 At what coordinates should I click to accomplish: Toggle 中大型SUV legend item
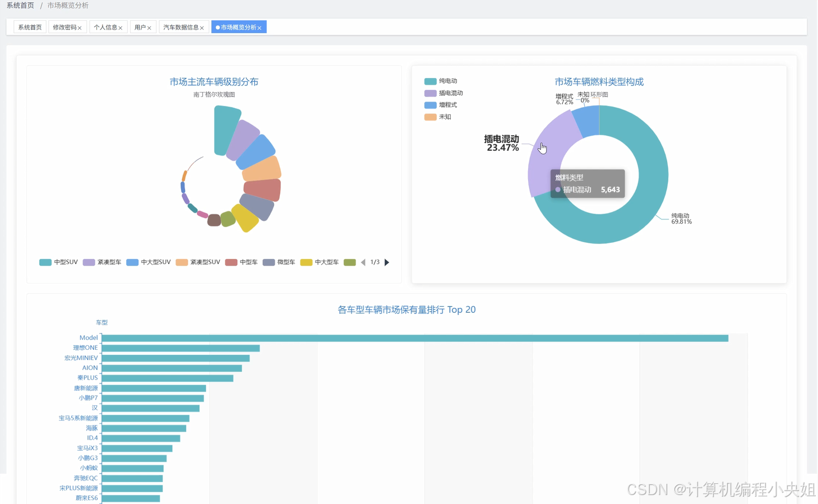[x=149, y=262]
